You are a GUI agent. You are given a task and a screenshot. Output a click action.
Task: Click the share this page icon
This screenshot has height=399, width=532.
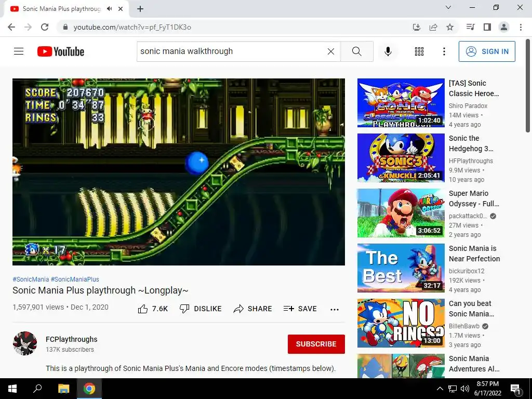433,27
